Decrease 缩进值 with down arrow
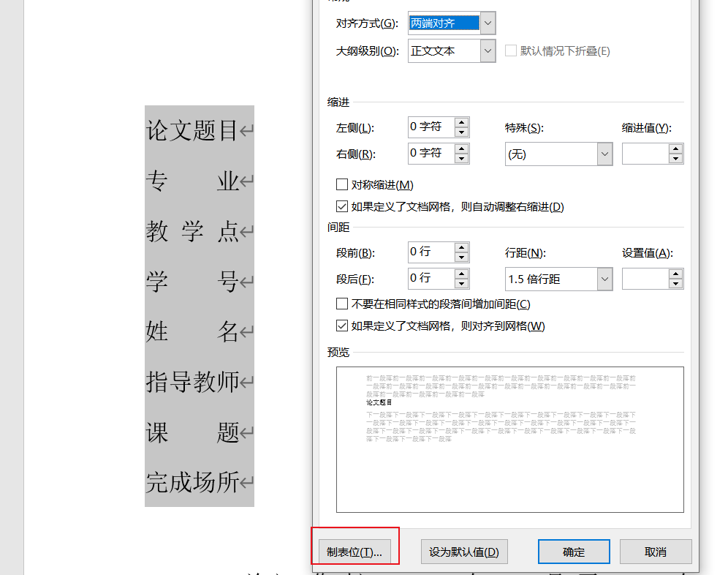The width and height of the screenshot is (728, 575). 675,159
